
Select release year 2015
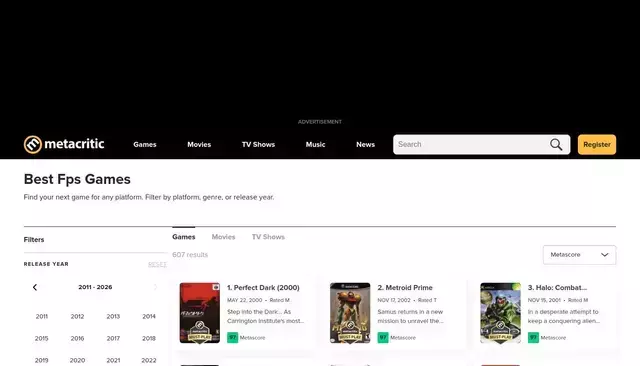coord(42,338)
